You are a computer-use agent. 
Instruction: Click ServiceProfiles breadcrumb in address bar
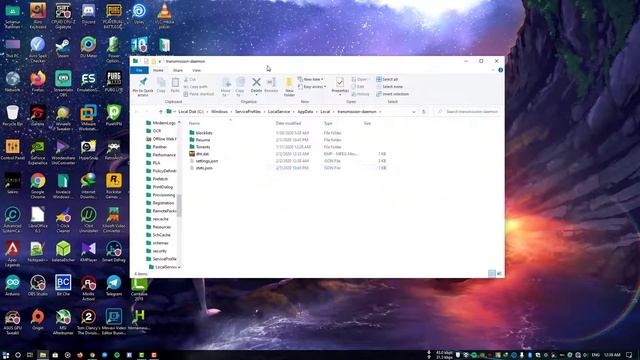click(247, 111)
